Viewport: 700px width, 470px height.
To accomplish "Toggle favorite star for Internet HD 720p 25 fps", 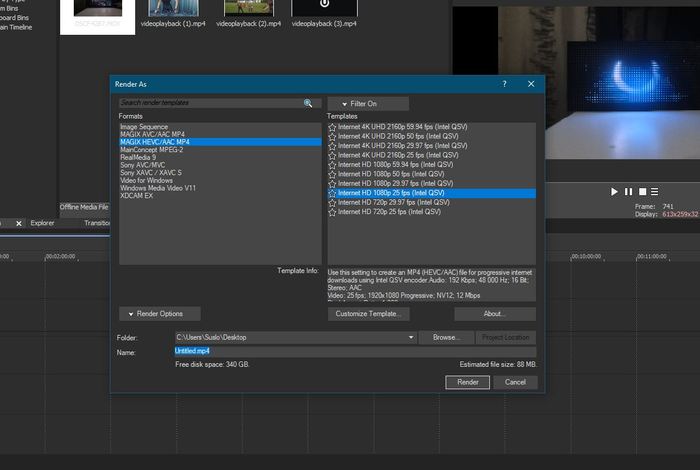I will coord(333,212).
